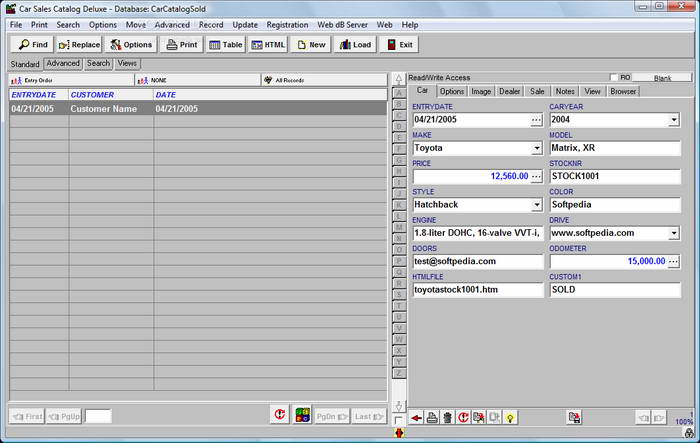Switch to the Image tab
Screen dimensions: 700x443
click(481, 91)
